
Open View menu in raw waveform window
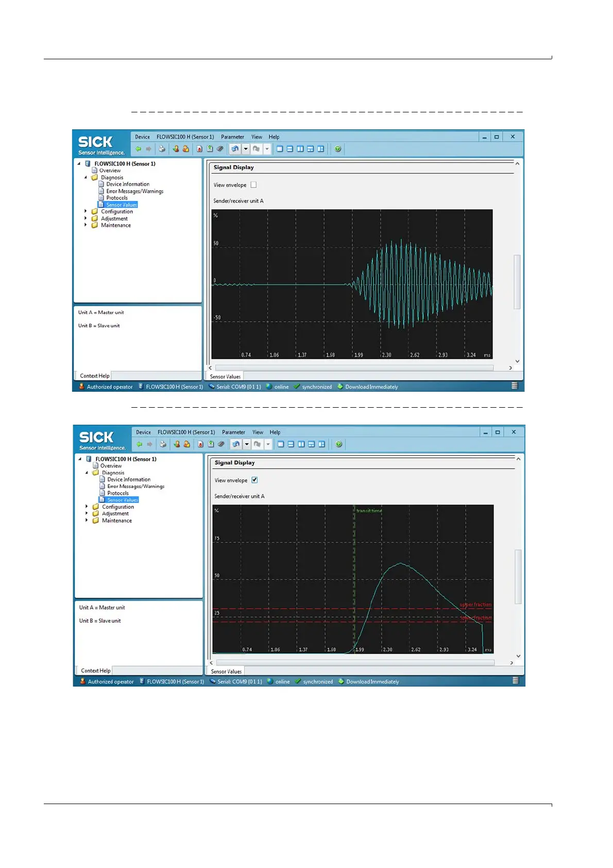click(x=257, y=137)
